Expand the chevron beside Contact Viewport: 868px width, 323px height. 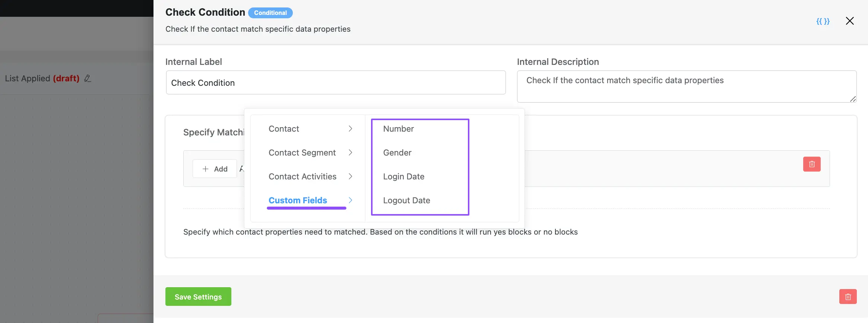(350, 129)
